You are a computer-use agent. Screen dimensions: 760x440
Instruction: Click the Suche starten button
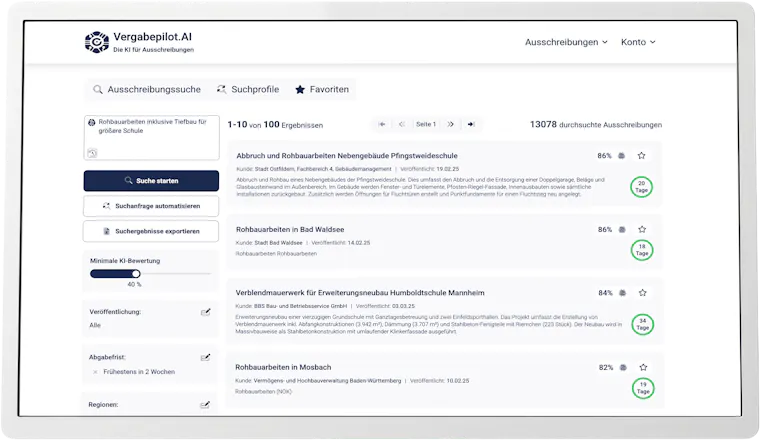[x=151, y=181]
